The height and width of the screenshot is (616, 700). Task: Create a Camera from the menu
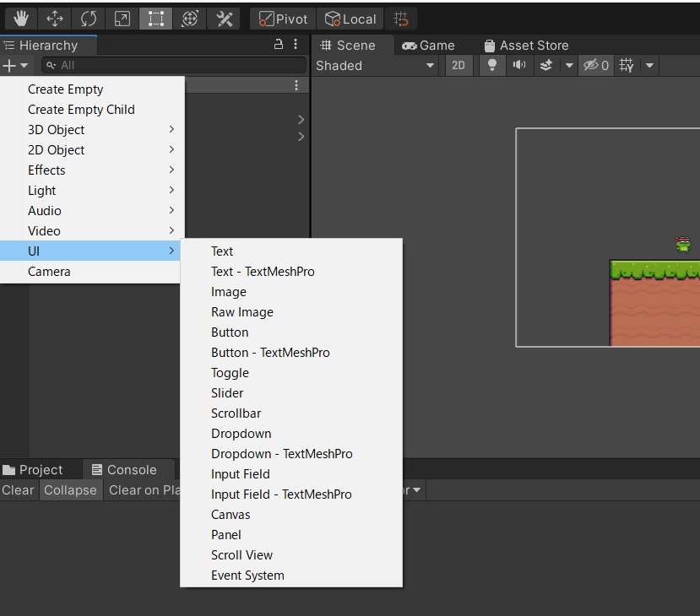[x=90, y=271]
